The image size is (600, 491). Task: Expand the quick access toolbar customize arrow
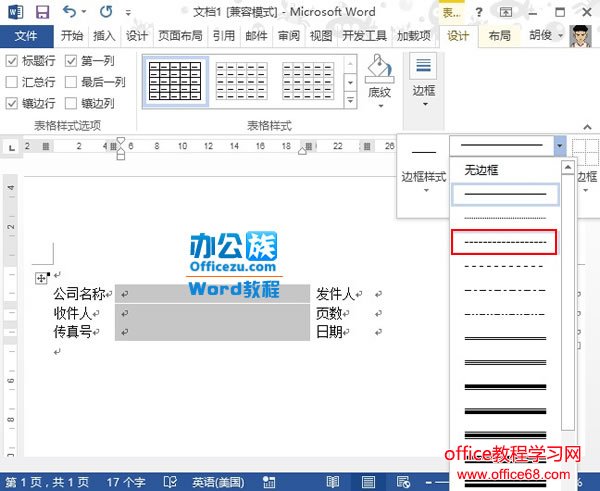pos(128,13)
